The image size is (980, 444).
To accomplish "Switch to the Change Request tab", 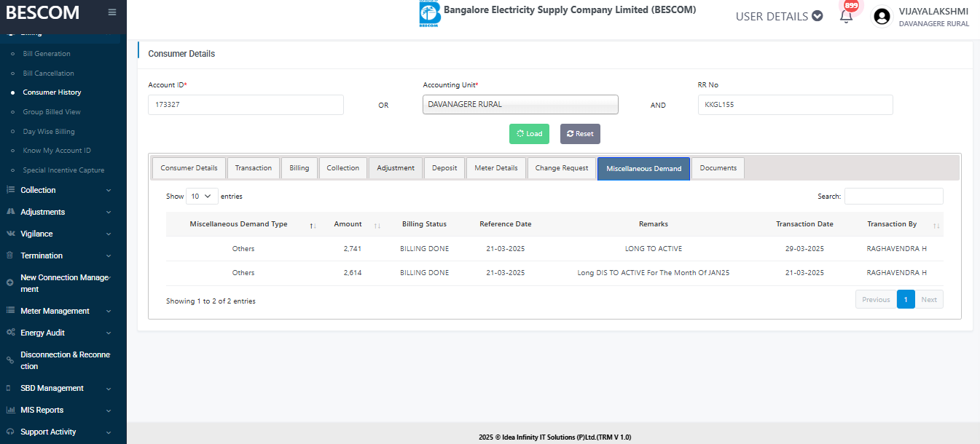I will tap(562, 168).
